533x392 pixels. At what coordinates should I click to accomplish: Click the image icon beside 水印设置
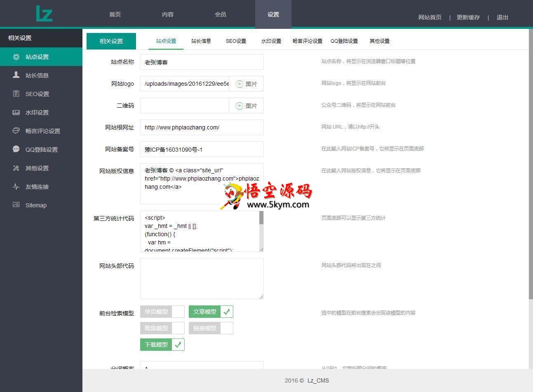click(x=16, y=112)
